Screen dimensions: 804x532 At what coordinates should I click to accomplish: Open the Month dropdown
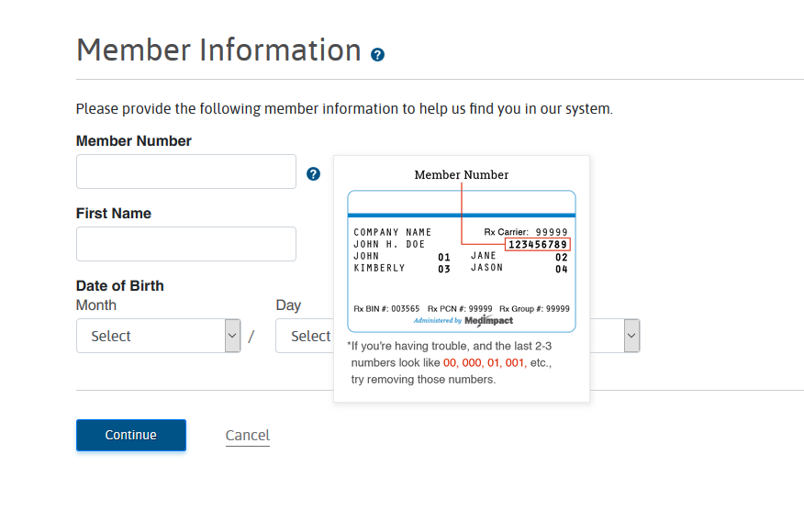158,336
